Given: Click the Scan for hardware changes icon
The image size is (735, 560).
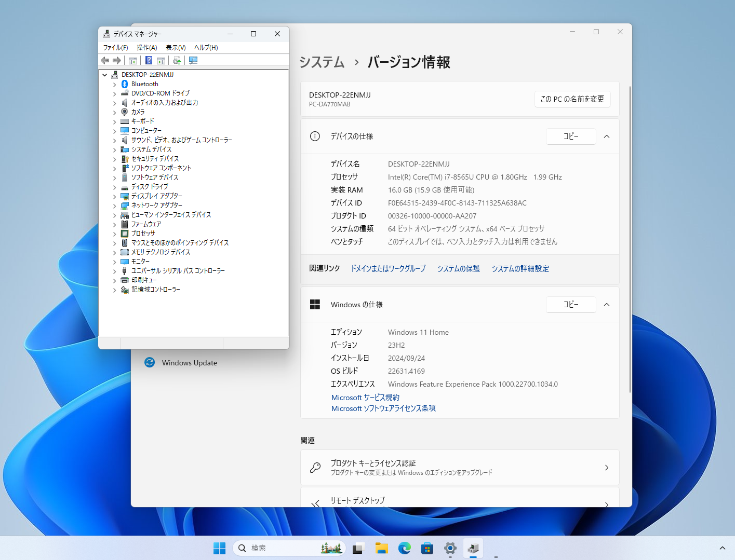Looking at the screenshot, I should [x=193, y=61].
